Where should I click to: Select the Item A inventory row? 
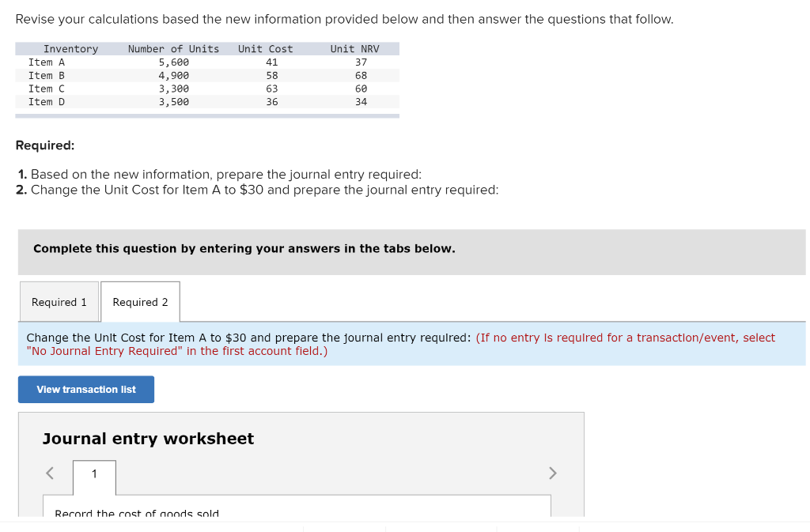(x=206, y=62)
